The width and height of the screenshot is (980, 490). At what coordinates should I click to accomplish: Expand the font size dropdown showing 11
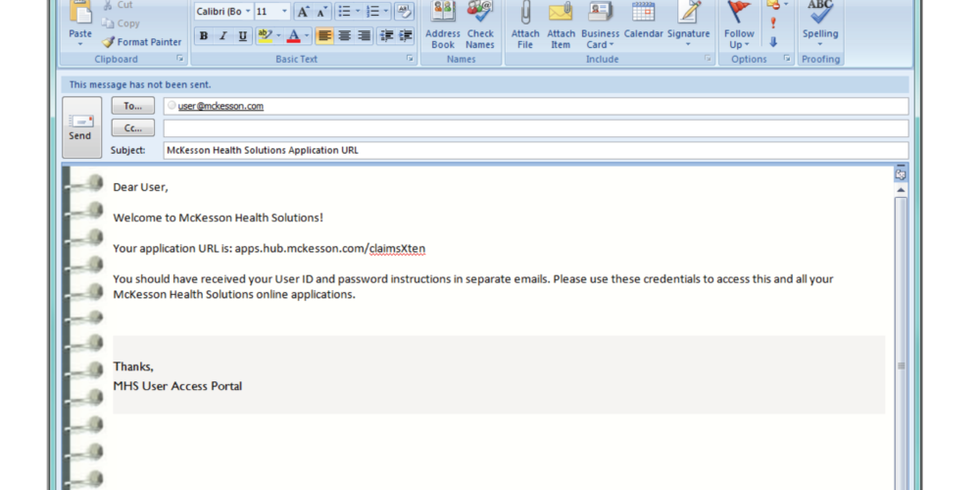pos(284,12)
